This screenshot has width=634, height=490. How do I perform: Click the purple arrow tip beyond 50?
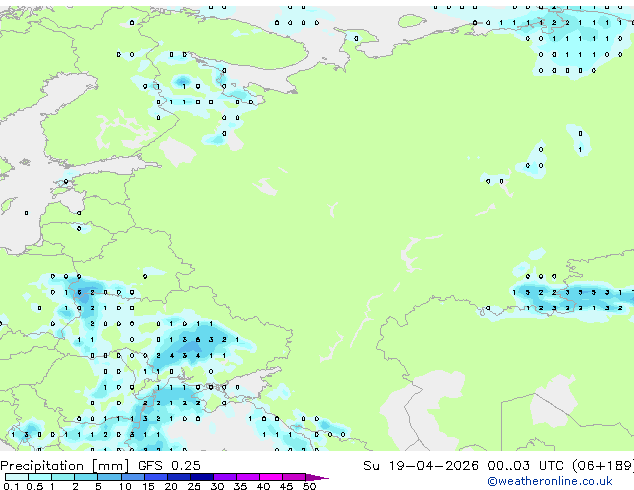click(x=317, y=477)
